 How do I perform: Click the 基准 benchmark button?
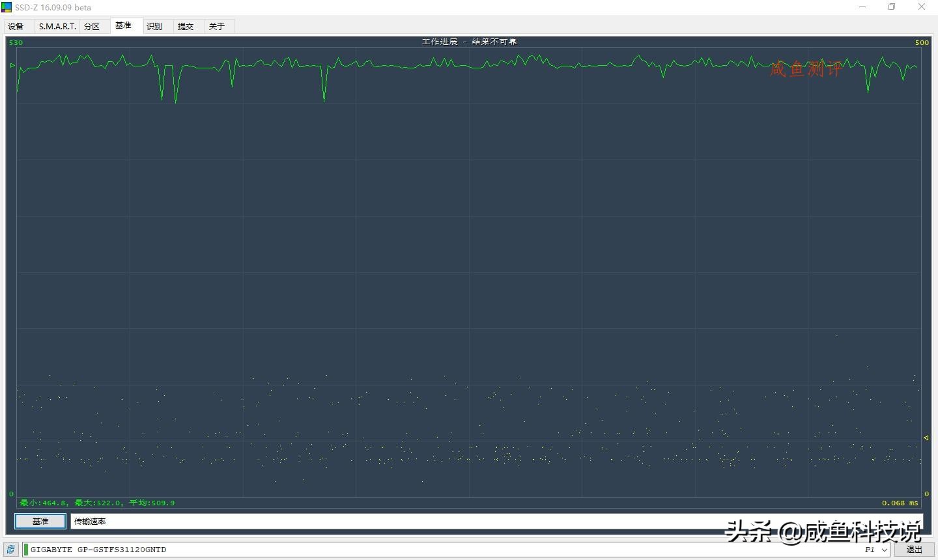[40, 521]
